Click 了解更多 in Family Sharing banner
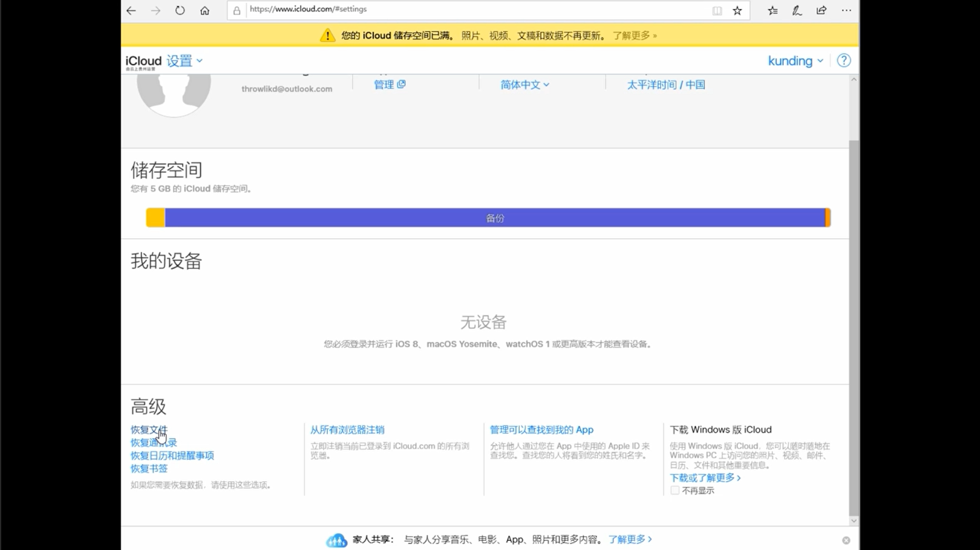The width and height of the screenshot is (980, 550). point(630,539)
